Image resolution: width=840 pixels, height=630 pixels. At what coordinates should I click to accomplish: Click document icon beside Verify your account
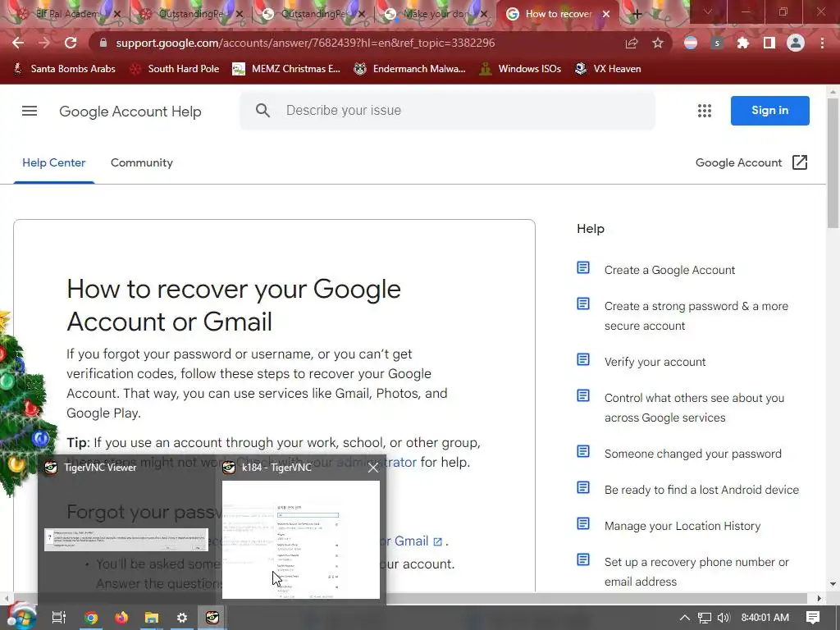coord(583,359)
